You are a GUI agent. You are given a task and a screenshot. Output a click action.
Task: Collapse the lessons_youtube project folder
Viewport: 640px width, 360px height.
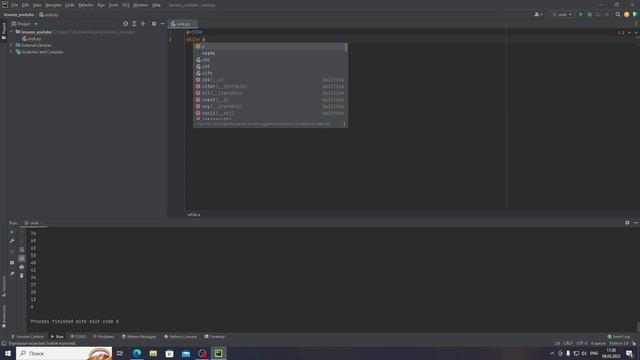click(11, 31)
